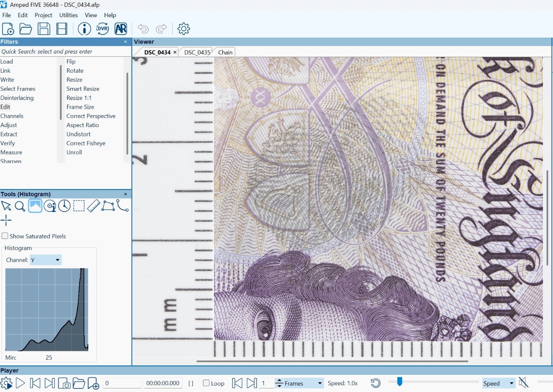Switch to the DSC_0435 tab
This screenshot has height=392, width=553.
click(x=197, y=52)
